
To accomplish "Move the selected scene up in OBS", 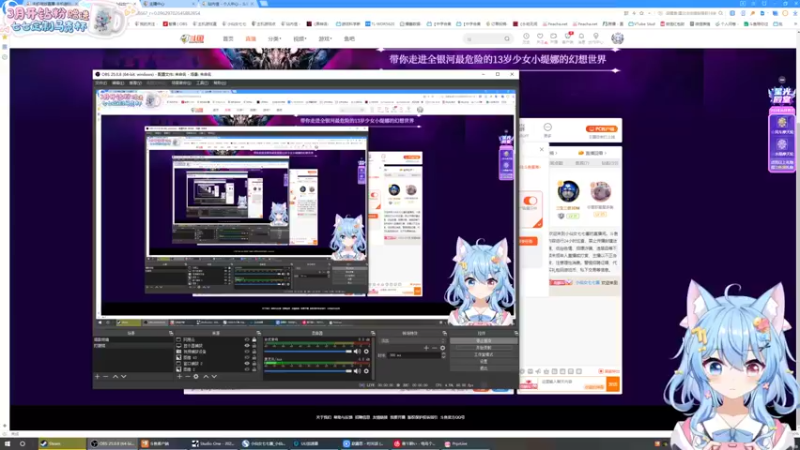I will tap(115, 377).
